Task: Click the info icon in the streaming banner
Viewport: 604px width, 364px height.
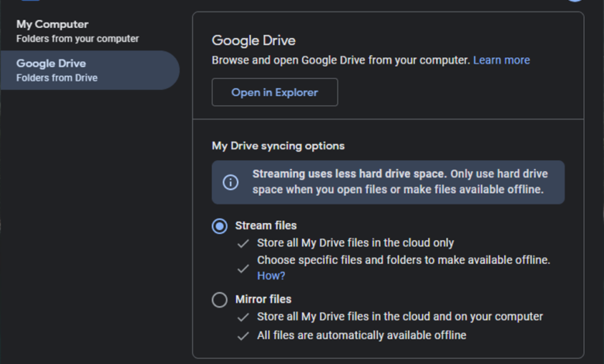Action: pyautogui.click(x=231, y=183)
